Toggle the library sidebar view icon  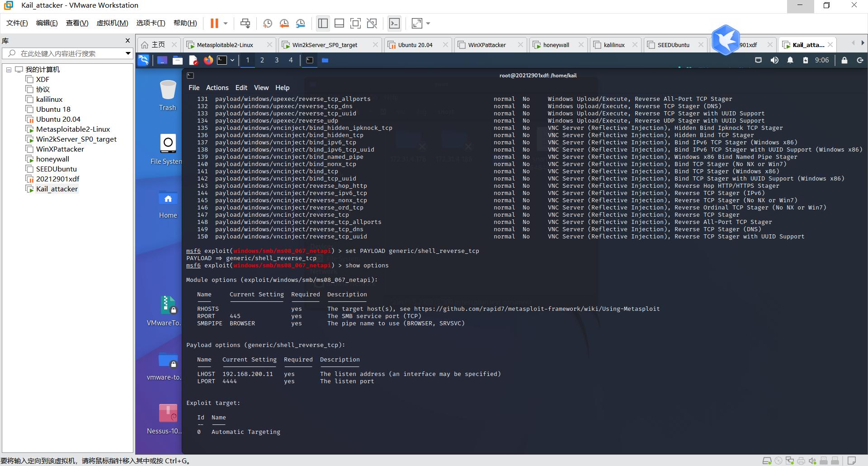(323, 23)
